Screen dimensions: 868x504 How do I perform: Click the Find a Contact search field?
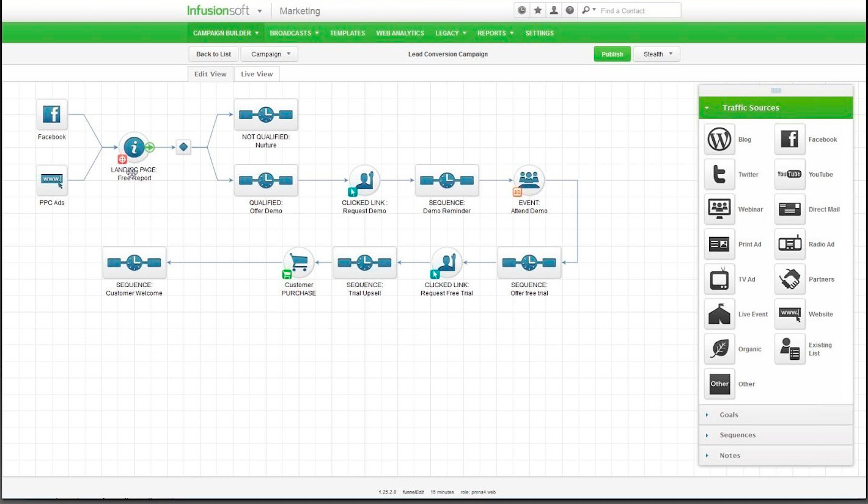tap(639, 10)
